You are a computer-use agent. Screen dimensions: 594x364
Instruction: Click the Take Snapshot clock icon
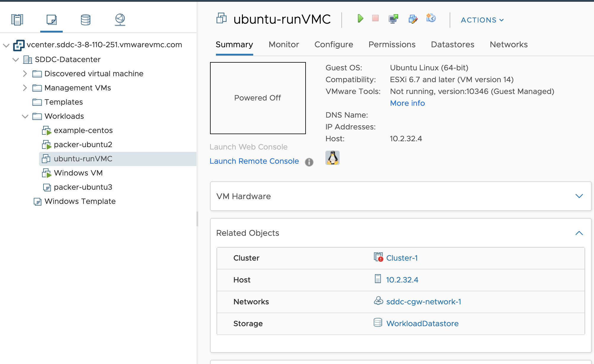431,18
